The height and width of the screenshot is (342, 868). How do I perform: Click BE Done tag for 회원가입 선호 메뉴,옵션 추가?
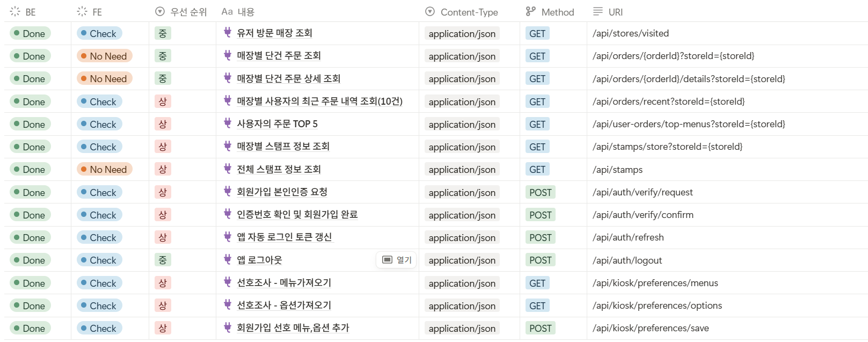pyautogui.click(x=31, y=328)
